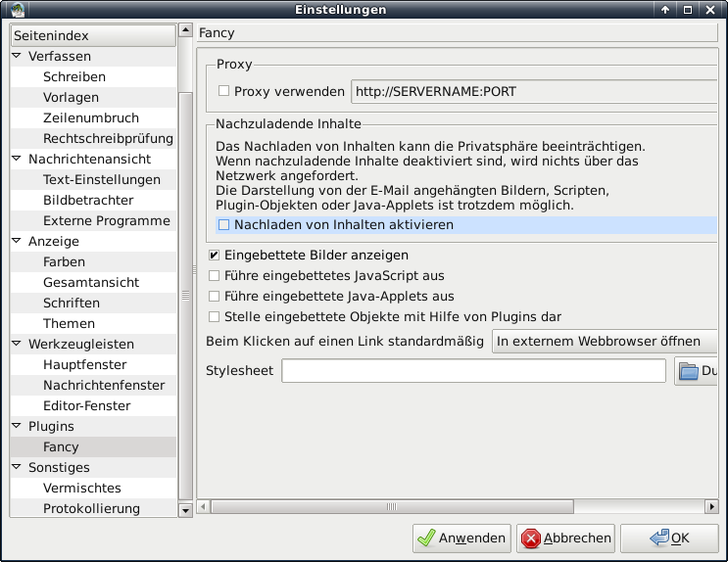The width and height of the screenshot is (728, 562).
Task: Uncheck Eingebettete Bilder anzeigen
Action: click(215, 255)
